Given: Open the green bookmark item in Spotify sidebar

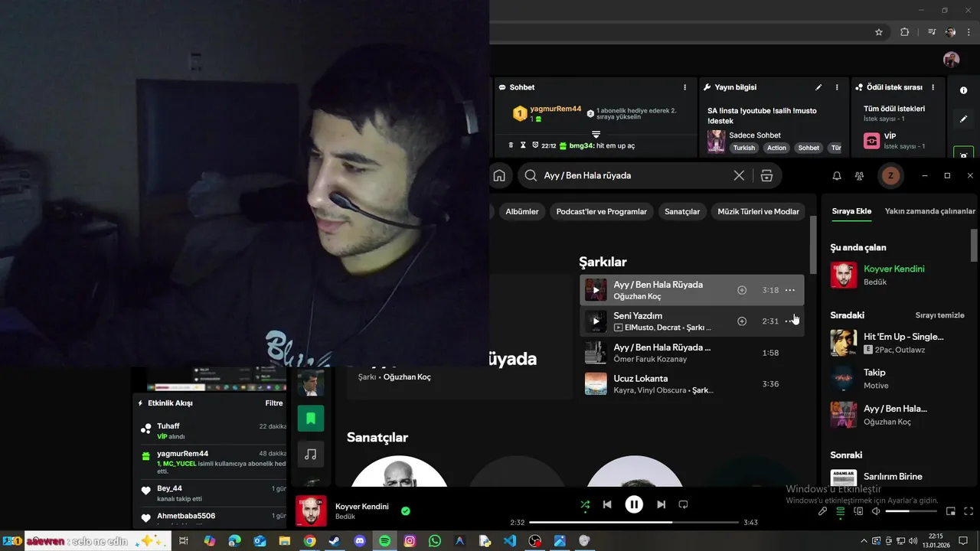Looking at the screenshot, I should click(x=311, y=419).
